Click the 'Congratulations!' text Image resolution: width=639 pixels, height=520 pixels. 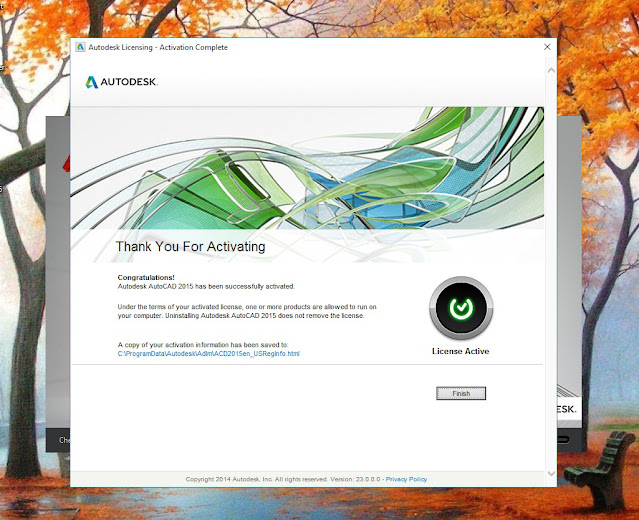[x=146, y=278]
